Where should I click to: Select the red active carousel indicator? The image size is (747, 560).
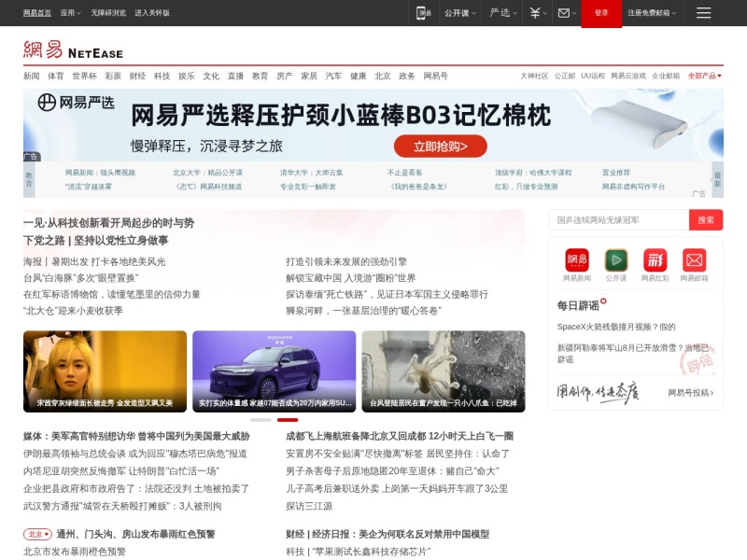(x=288, y=420)
